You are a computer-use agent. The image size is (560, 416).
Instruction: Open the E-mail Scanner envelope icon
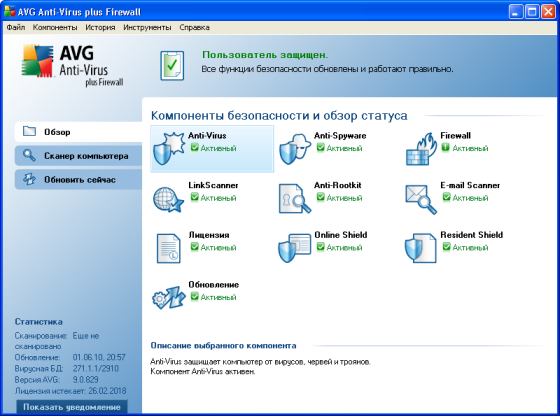421,199
